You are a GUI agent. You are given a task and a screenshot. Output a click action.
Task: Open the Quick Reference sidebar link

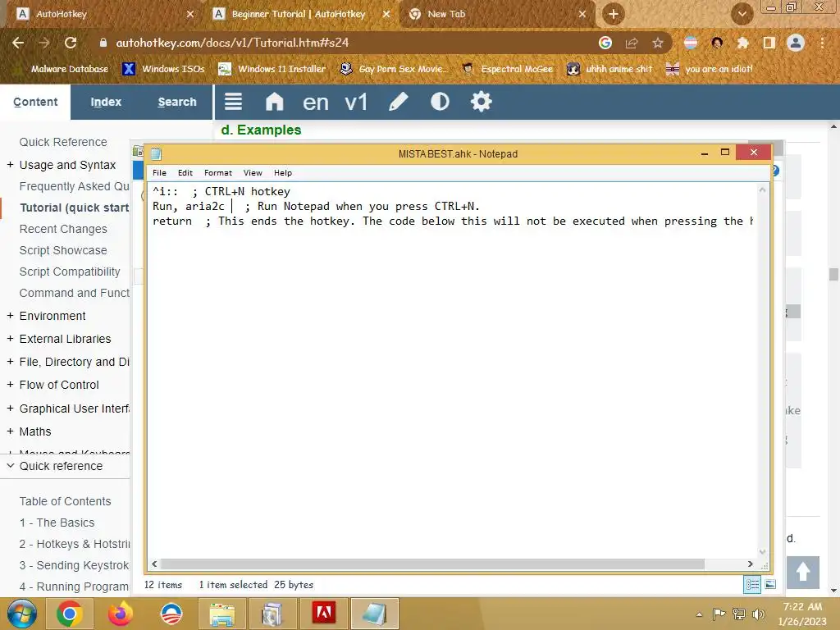click(x=63, y=142)
